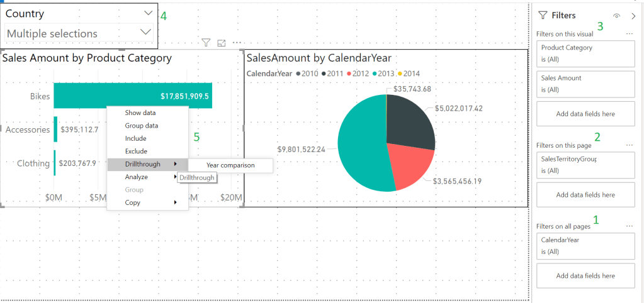Viewport: 644px width, 303px height.
Task: Open focus mode for the bar chart
Action: pyautogui.click(x=222, y=43)
